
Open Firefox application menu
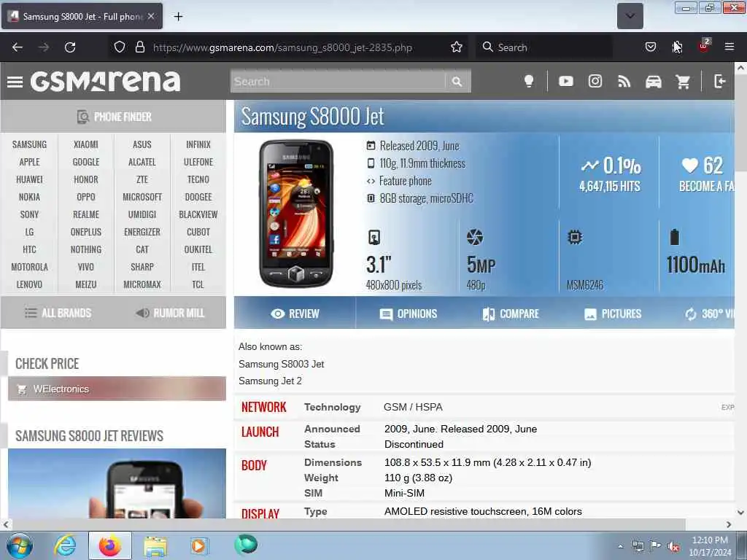(x=729, y=47)
